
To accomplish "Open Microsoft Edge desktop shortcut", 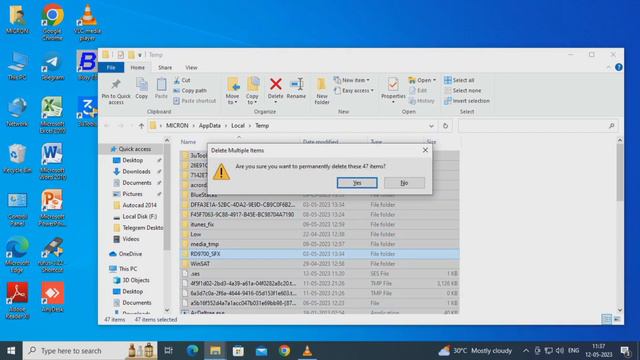I will 17,254.
